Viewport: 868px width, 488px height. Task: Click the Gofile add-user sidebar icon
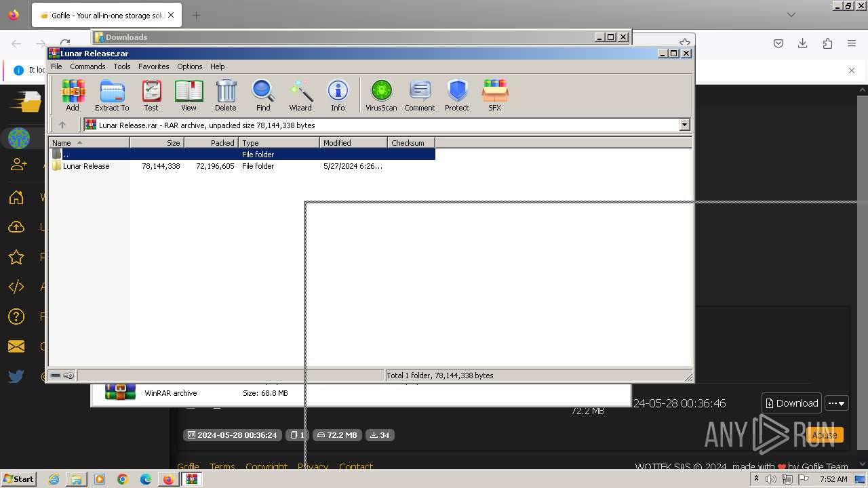click(x=19, y=164)
